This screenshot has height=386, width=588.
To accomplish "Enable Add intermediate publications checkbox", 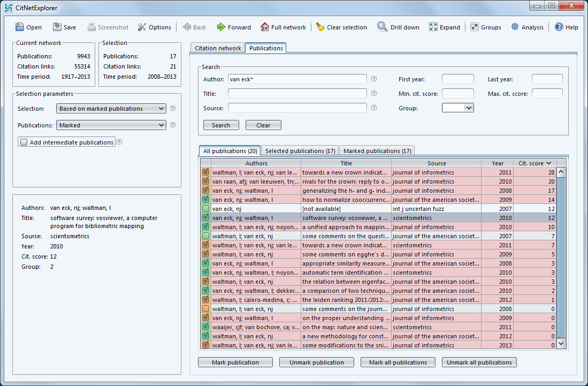I will (24, 142).
